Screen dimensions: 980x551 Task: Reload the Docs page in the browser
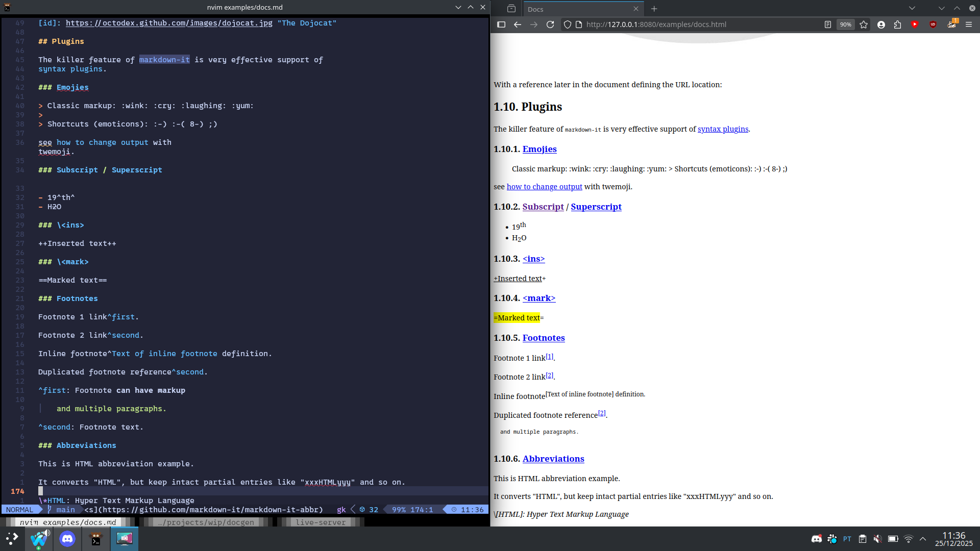550,24
